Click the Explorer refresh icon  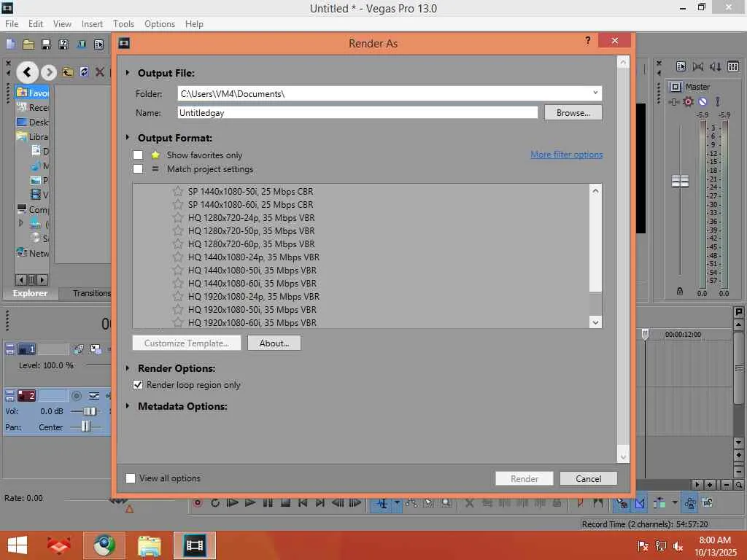coord(84,72)
